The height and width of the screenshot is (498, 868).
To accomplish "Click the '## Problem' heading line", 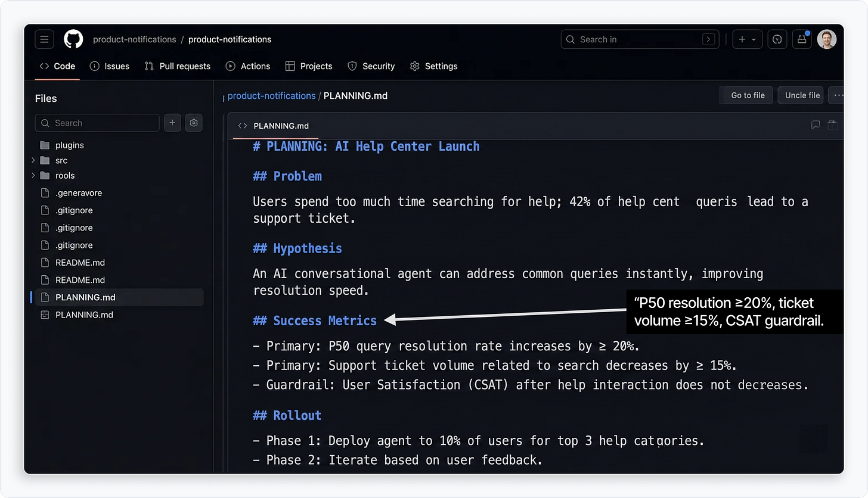I will click(287, 176).
